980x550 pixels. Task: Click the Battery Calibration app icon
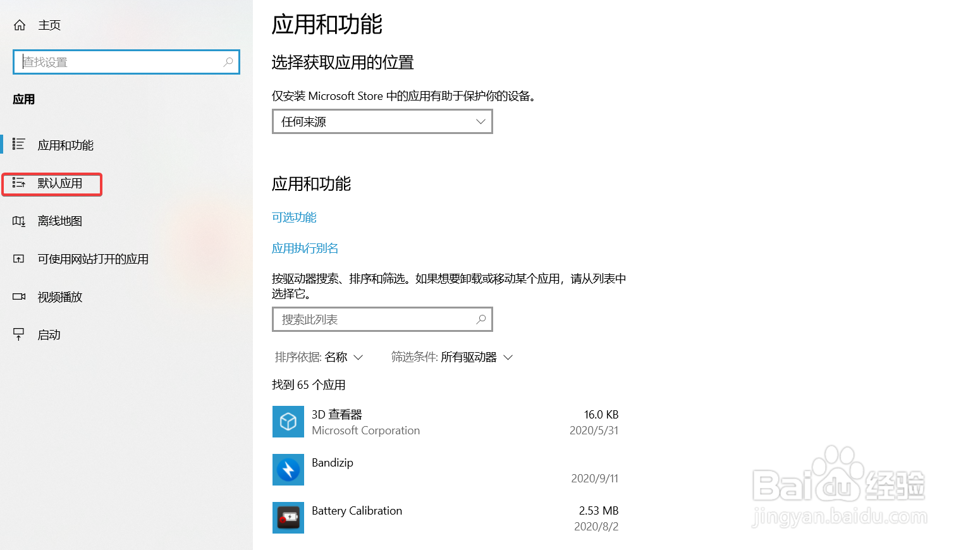pos(288,517)
